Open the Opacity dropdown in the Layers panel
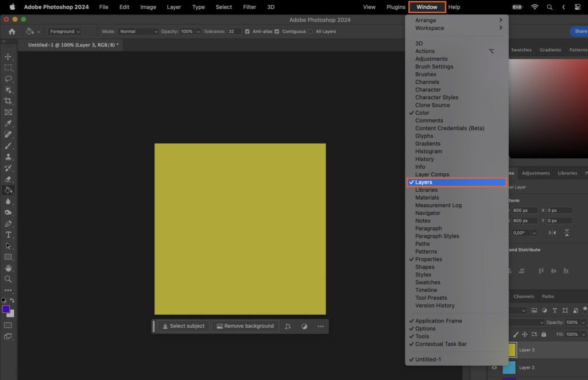The height and width of the screenshot is (380, 588). click(584, 322)
